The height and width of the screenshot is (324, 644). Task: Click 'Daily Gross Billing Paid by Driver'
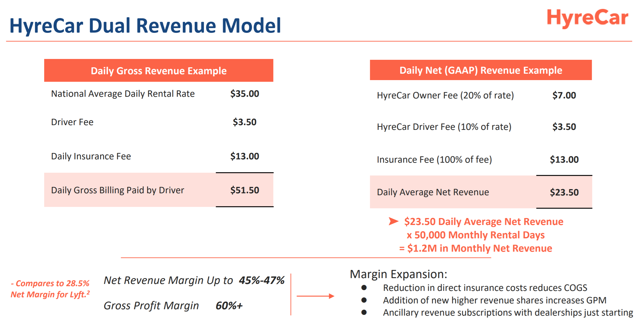[117, 190]
